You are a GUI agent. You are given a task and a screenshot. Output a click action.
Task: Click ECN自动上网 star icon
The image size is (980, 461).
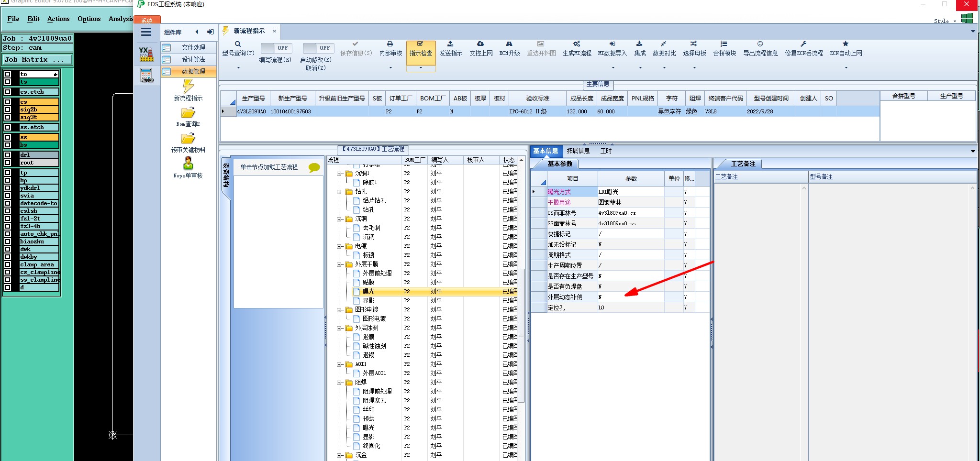click(846, 44)
